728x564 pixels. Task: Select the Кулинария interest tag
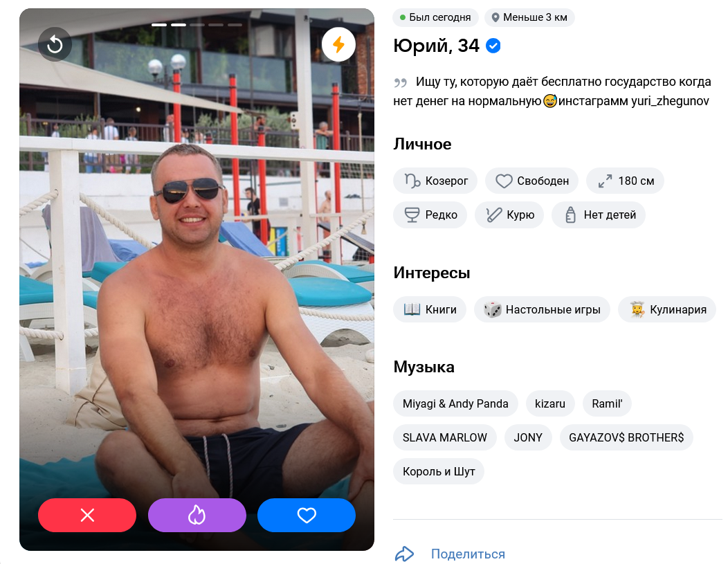(x=666, y=309)
